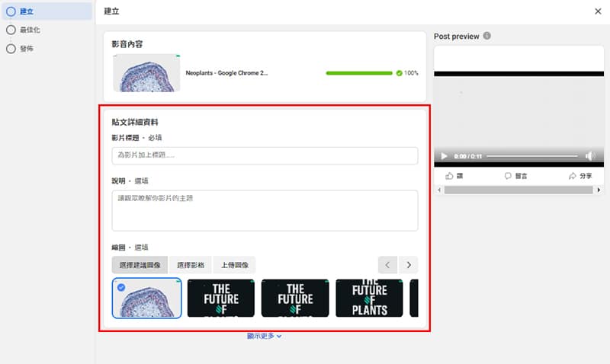Mute the preview video volume icon
The width and height of the screenshot is (610, 364).
[x=589, y=156]
